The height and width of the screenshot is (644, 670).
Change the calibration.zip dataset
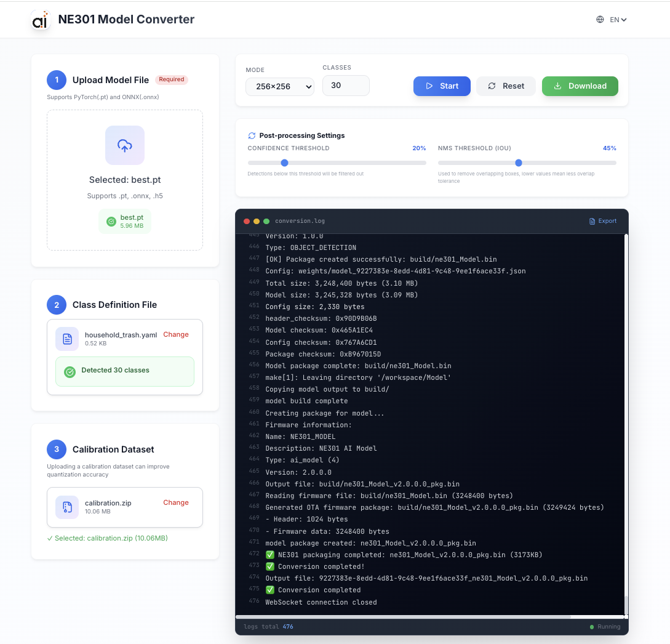[x=176, y=502]
